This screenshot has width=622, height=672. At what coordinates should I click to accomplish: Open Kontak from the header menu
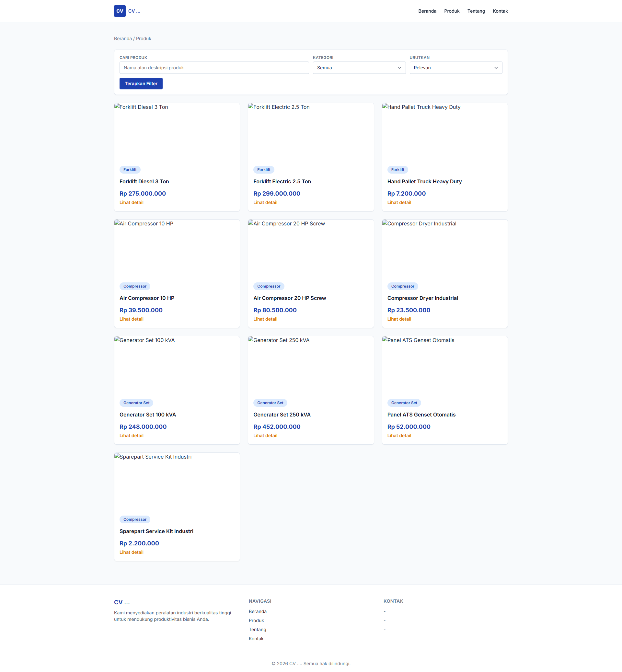coord(500,11)
